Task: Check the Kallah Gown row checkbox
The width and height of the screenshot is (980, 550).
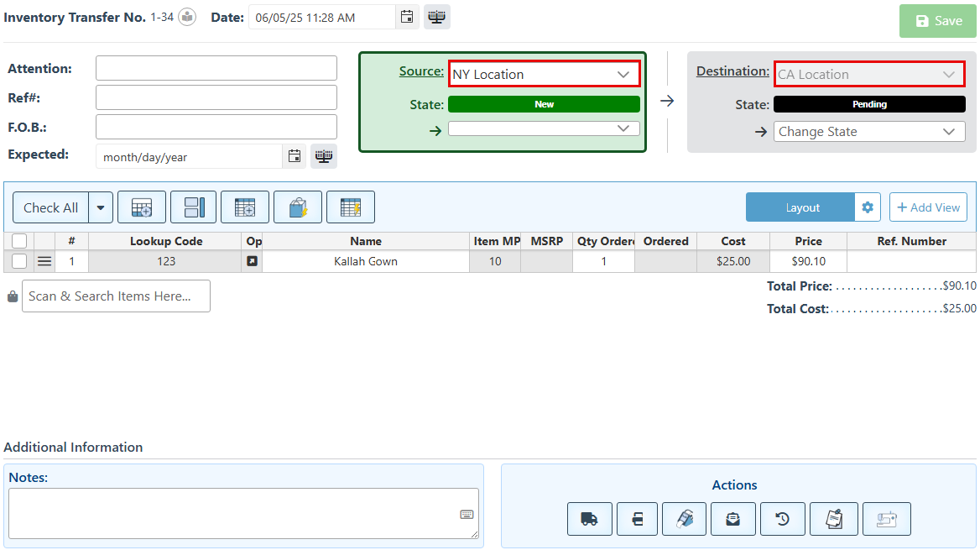Action: (x=19, y=261)
